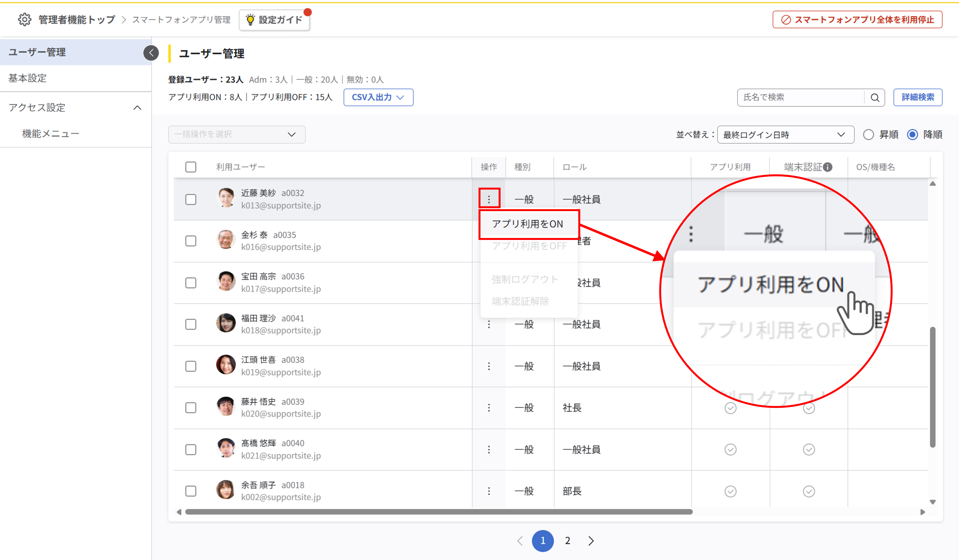Click the search magnifier icon
Screen dimensions: 959x560
point(875,98)
